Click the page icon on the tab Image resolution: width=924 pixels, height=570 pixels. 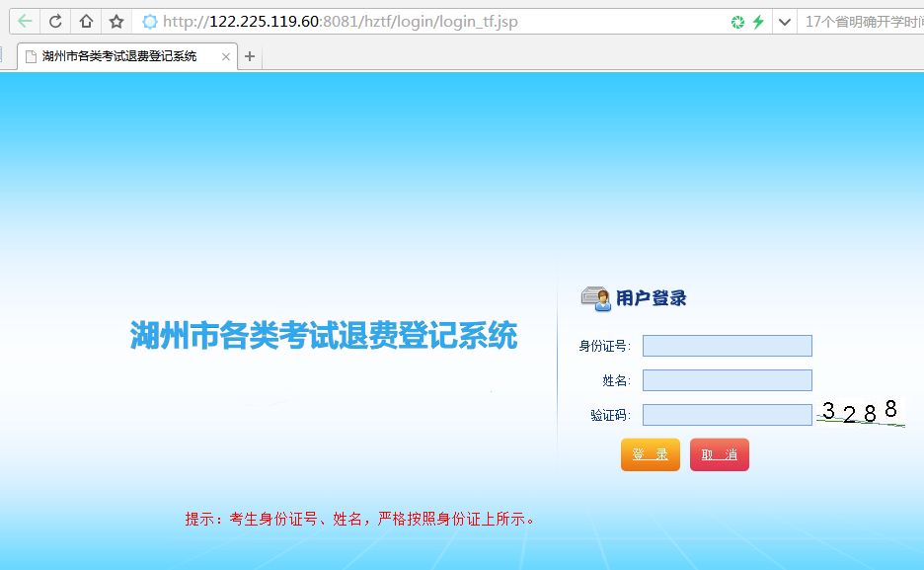pyautogui.click(x=32, y=57)
